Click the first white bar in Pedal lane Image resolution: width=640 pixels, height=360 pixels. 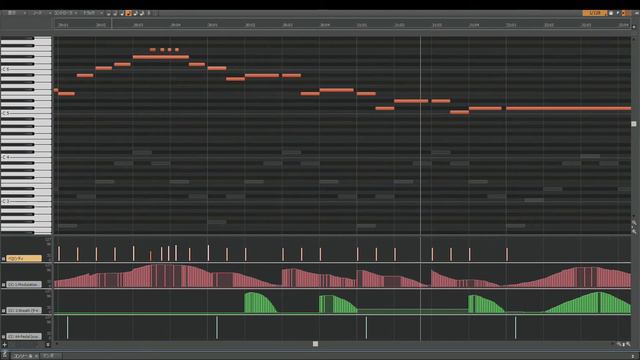pyautogui.click(x=67, y=327)
